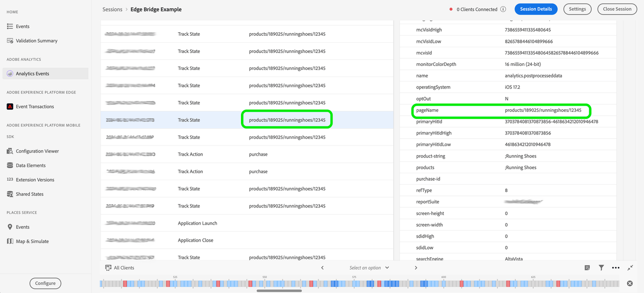
Task: Click the horizontal scrollbar under the timeline
Action: (x=279, y=290)
